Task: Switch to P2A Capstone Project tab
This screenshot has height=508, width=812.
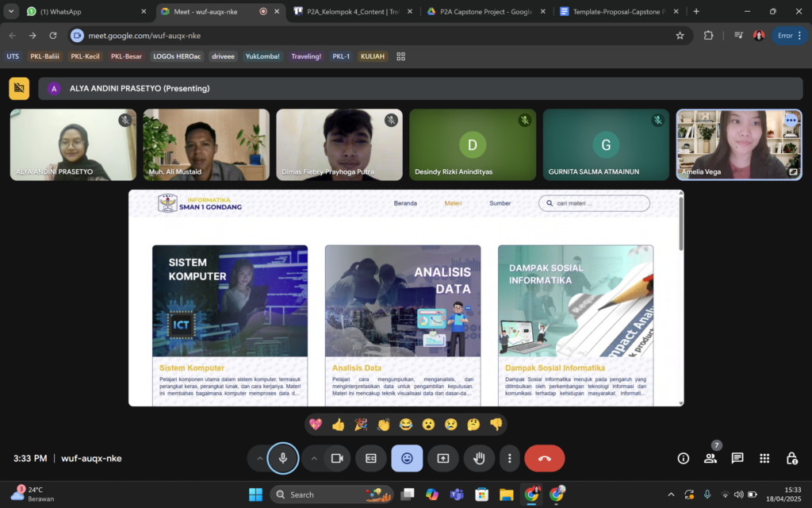Action: (481, 11)
